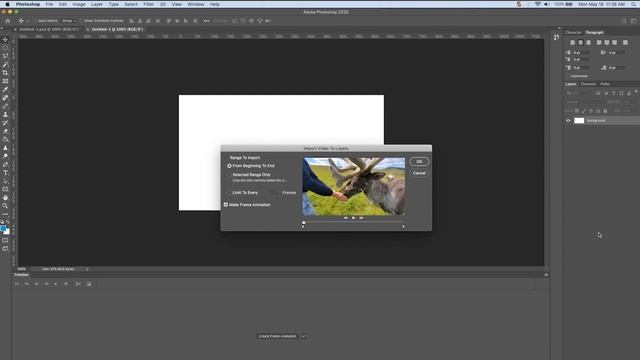Click the range end trim marker below preview

[403, 227]
